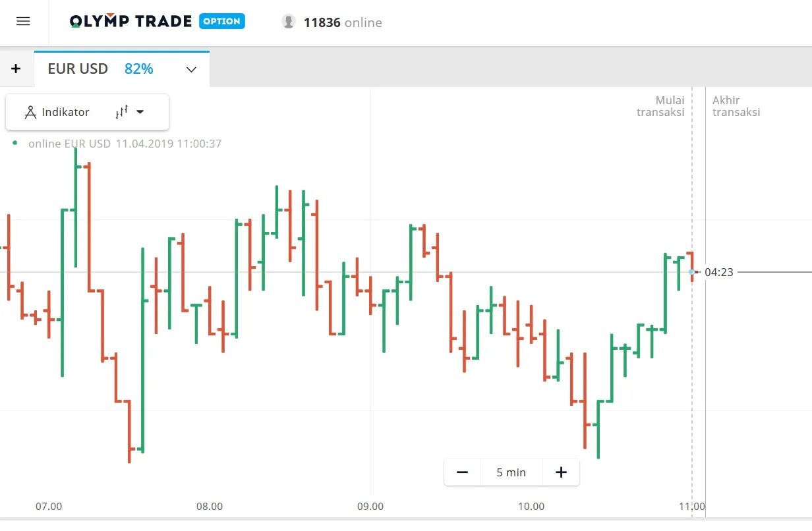Click the 11836 online counter

click(x=343, y=22)
